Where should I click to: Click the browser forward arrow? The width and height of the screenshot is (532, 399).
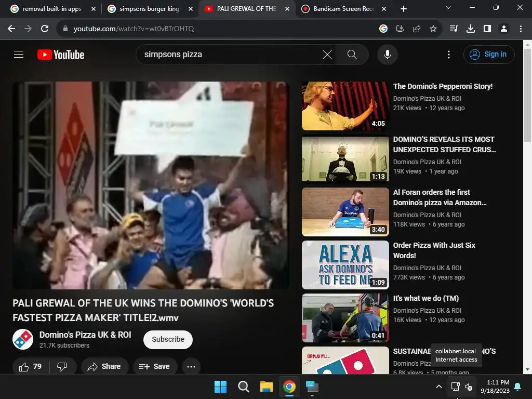point(28,29)
